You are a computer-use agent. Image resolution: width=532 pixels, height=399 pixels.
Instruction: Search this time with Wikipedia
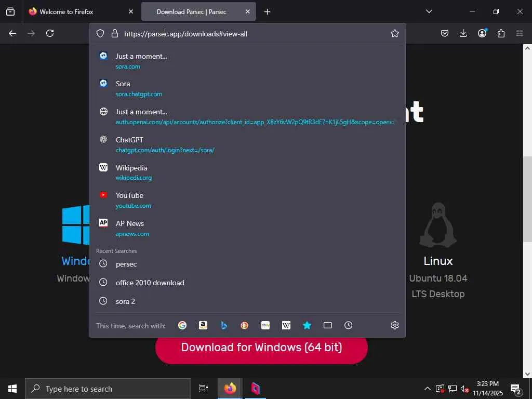click(286, 325)
